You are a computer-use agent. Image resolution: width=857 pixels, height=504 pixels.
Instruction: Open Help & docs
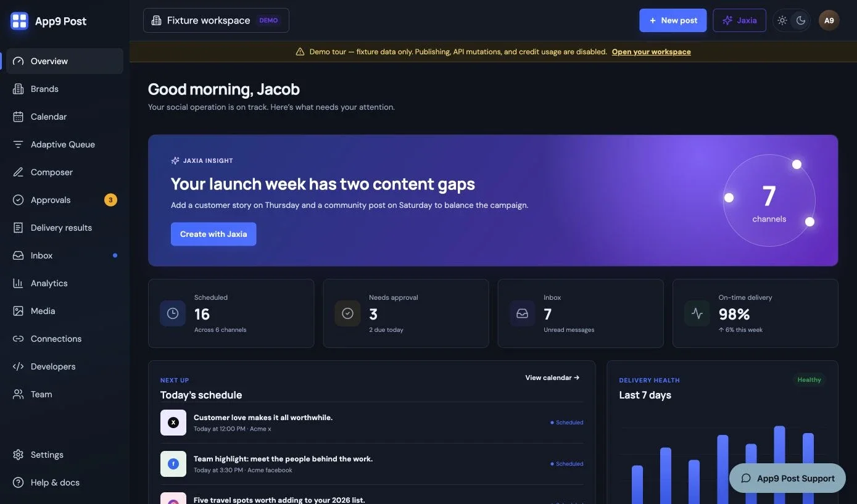tap(65, 482)
